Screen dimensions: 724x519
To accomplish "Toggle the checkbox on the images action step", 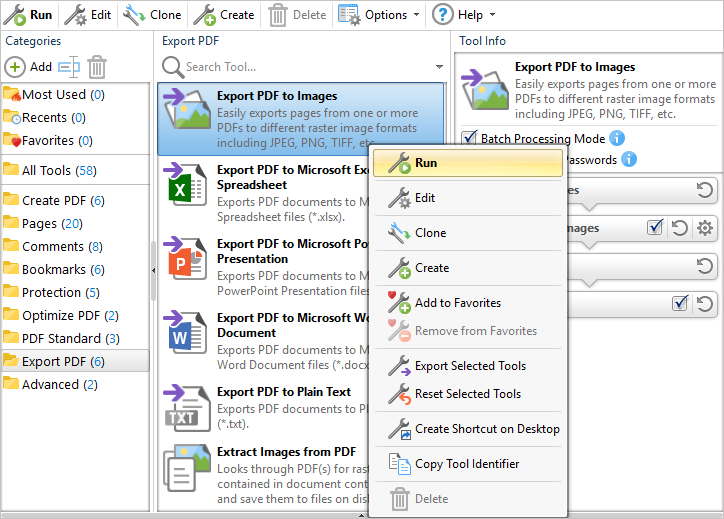I will (x=655, y=227).
